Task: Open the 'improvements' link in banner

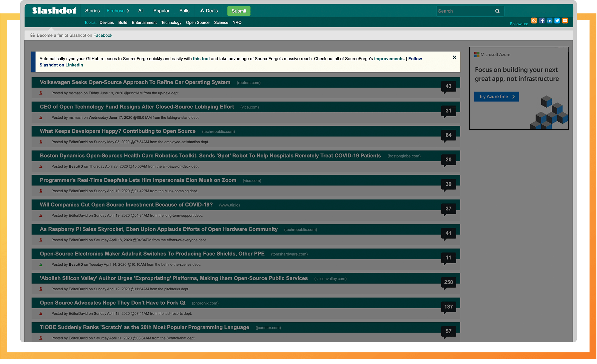Action: tap(389, 59)
